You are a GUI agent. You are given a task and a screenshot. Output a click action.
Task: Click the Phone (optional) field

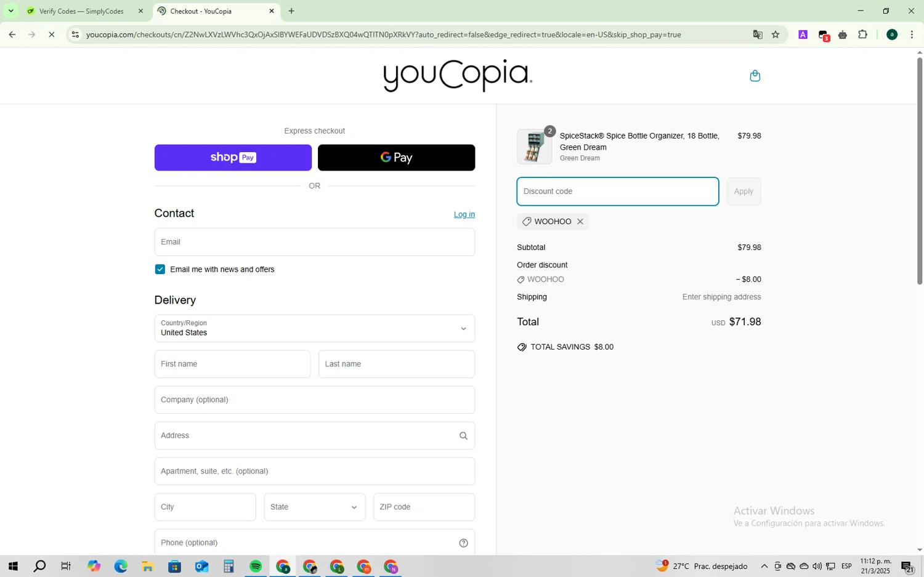click(x=314, y=543)
